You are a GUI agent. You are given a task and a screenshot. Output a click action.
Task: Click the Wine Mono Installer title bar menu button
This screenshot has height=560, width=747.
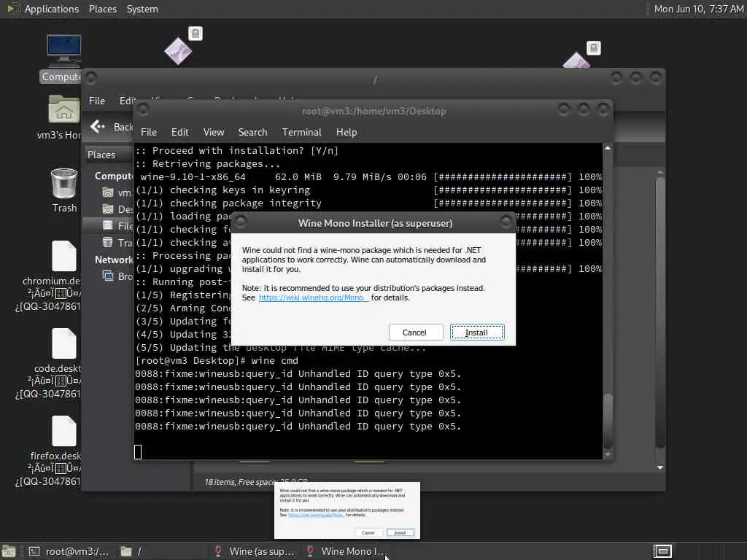point(241,221)
